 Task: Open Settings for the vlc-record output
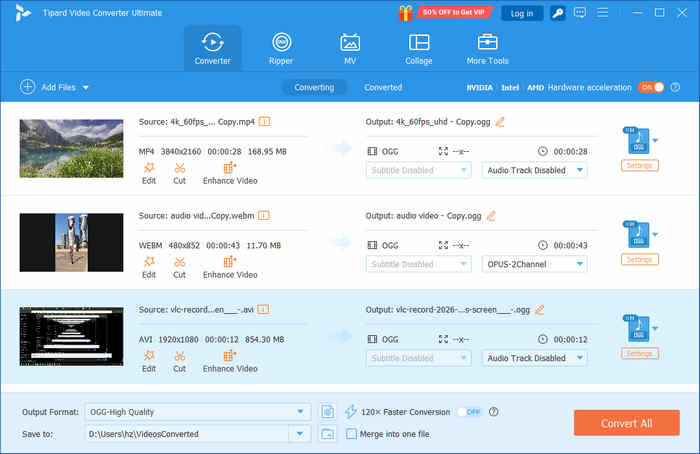[x=640, y=354]
